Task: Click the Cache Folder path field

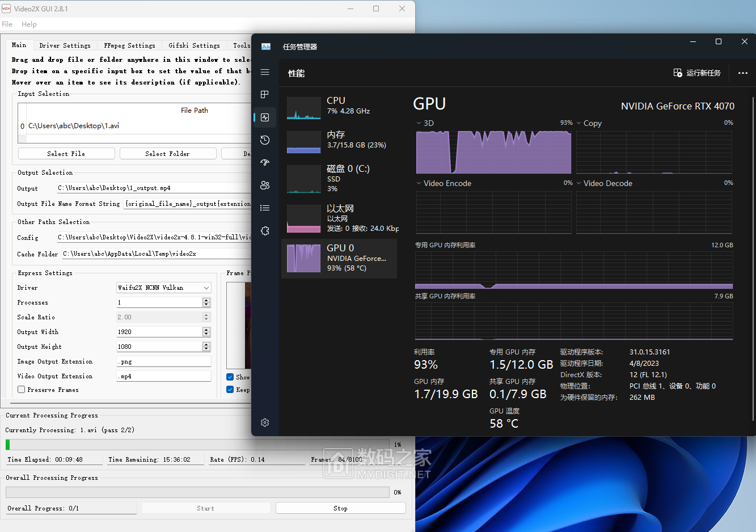Action: coord(157,254)
